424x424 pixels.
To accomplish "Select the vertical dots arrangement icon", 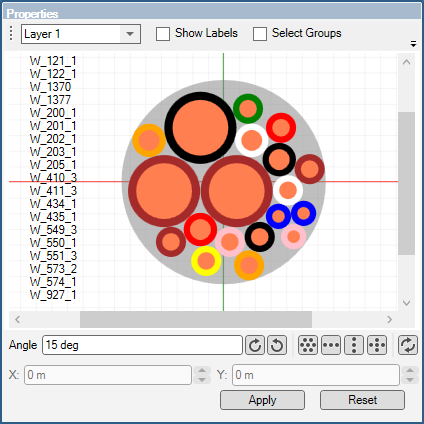I will 354,345.
